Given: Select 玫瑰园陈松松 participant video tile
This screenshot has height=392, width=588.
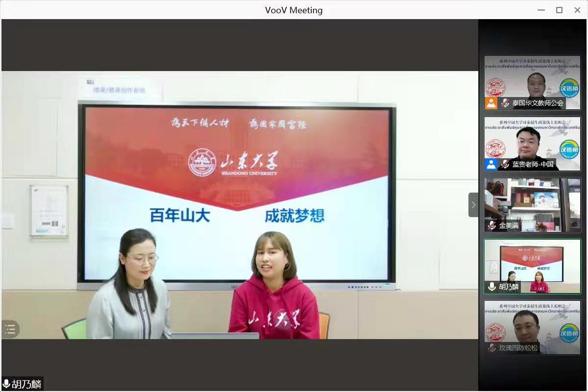Looking at the screenshot, I should (532, 327).
